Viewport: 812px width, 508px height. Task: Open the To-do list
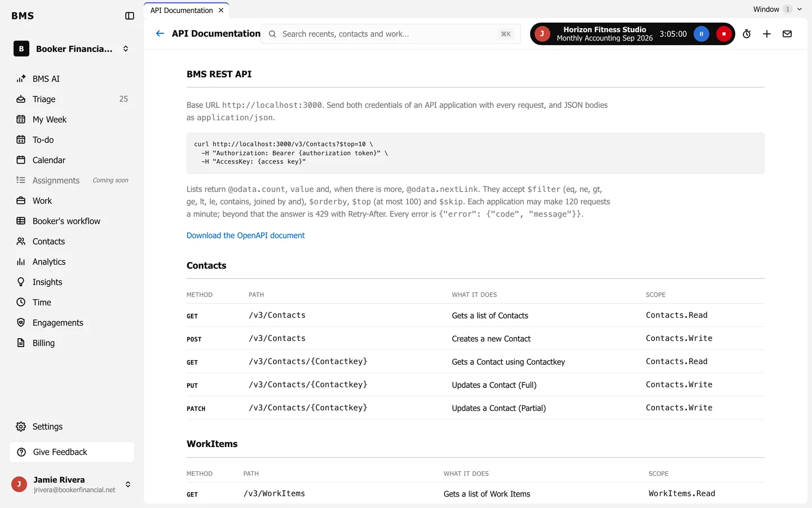[x=72, y=140]
